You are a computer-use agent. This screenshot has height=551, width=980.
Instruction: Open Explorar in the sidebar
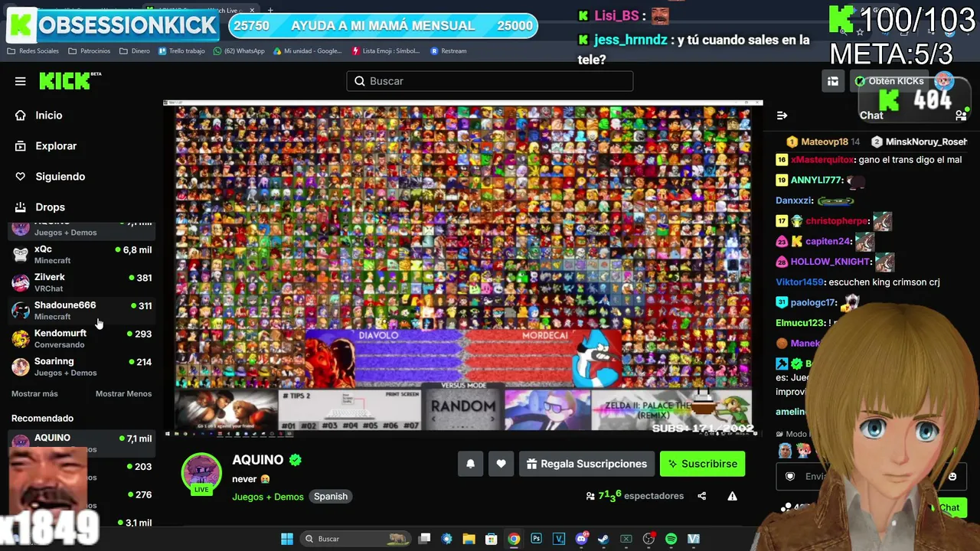click(x=56, y=146)
